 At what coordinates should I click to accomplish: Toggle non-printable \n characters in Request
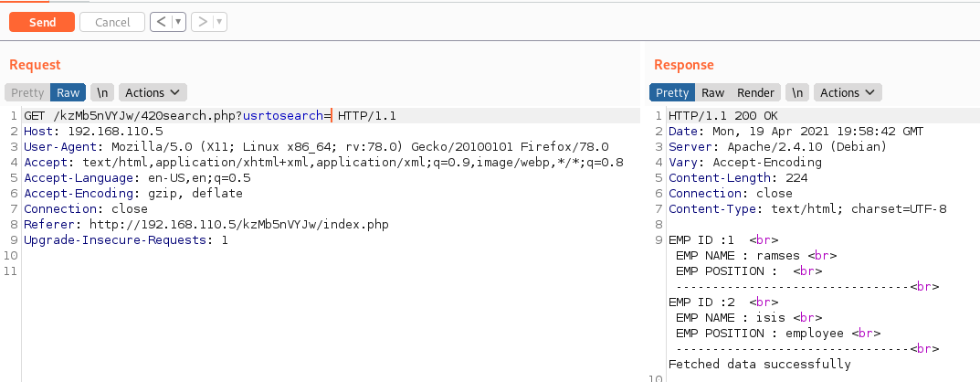pyautogui.click(x=102, y=92)
